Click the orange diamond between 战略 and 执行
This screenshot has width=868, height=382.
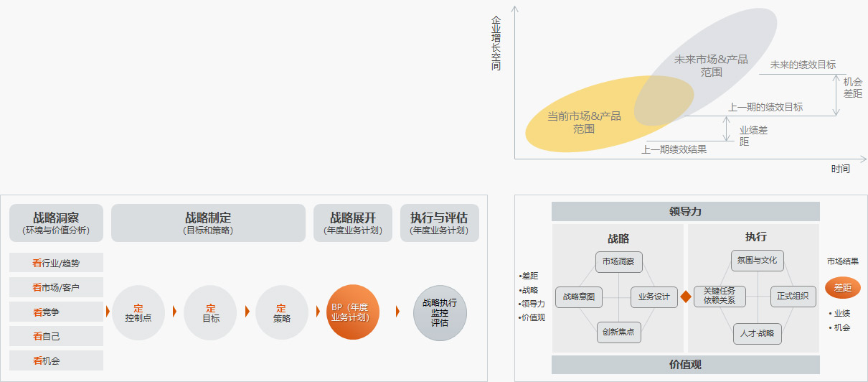[x=685, y=296]
